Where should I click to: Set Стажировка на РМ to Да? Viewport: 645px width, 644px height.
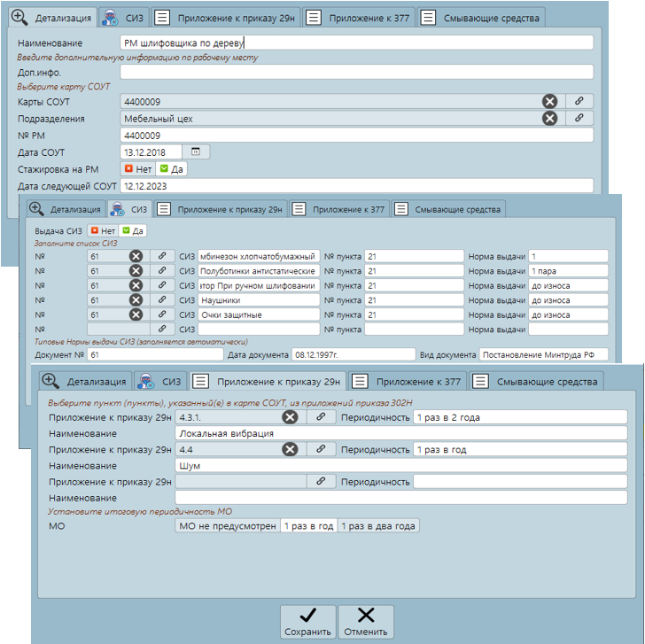172,169
